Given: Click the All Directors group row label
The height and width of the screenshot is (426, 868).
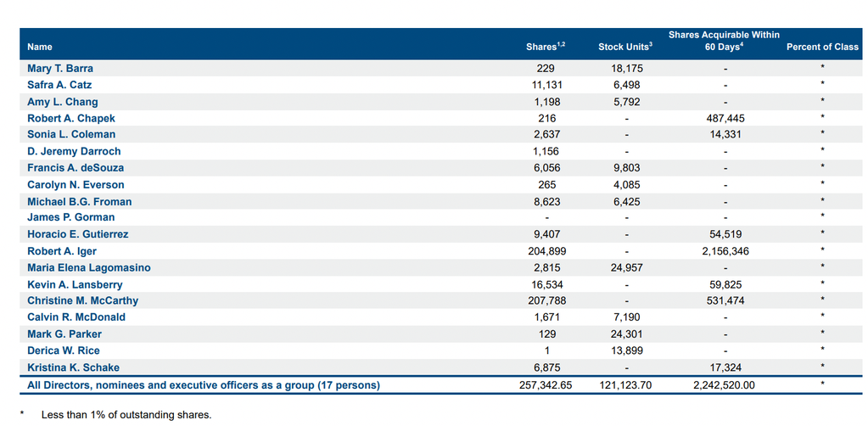Looking at the screenshot, I should [203, 385].
